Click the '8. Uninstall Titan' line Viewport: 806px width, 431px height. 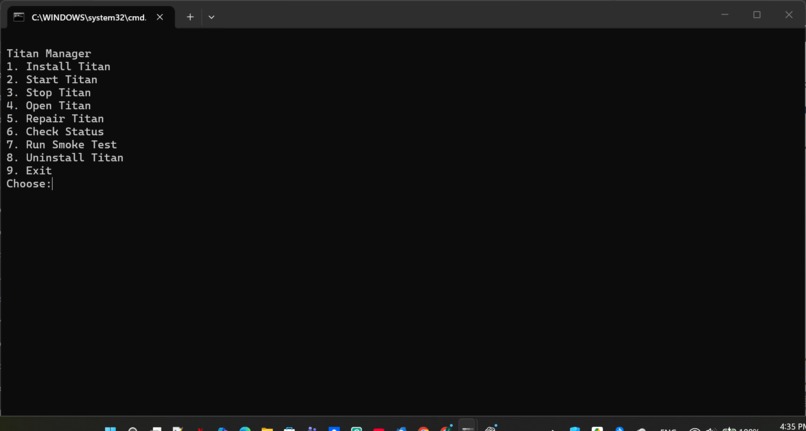(x=65, y=158)
